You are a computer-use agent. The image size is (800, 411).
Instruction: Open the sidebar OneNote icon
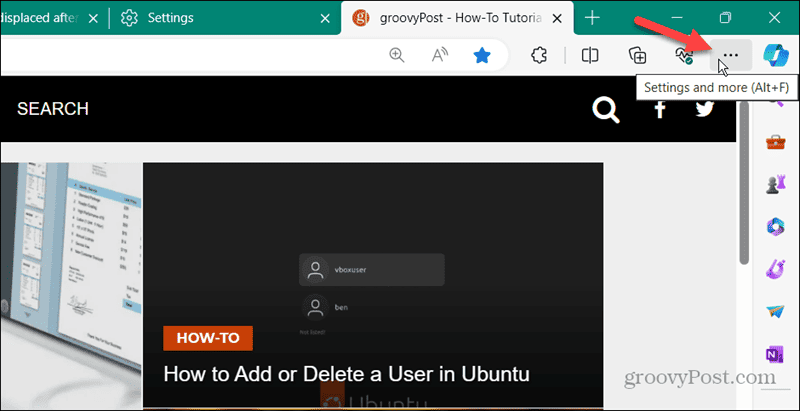click(776, 353)
